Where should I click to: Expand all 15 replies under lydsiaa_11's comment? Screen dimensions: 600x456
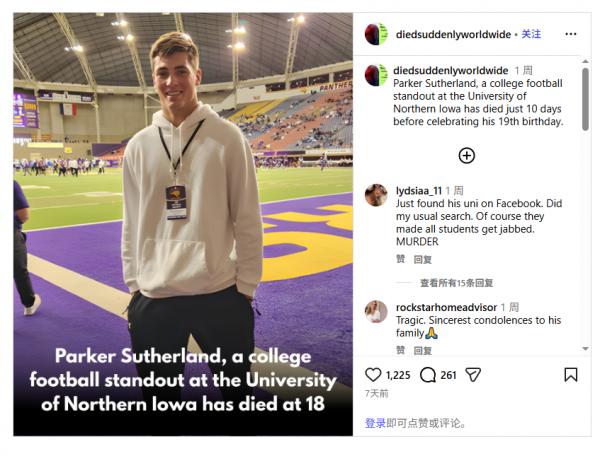pos(456,283)
